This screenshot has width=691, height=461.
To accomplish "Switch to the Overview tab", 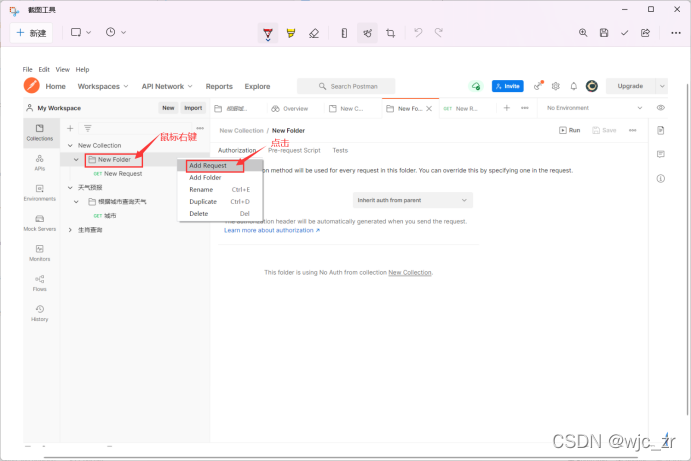I will pos(290,108).
